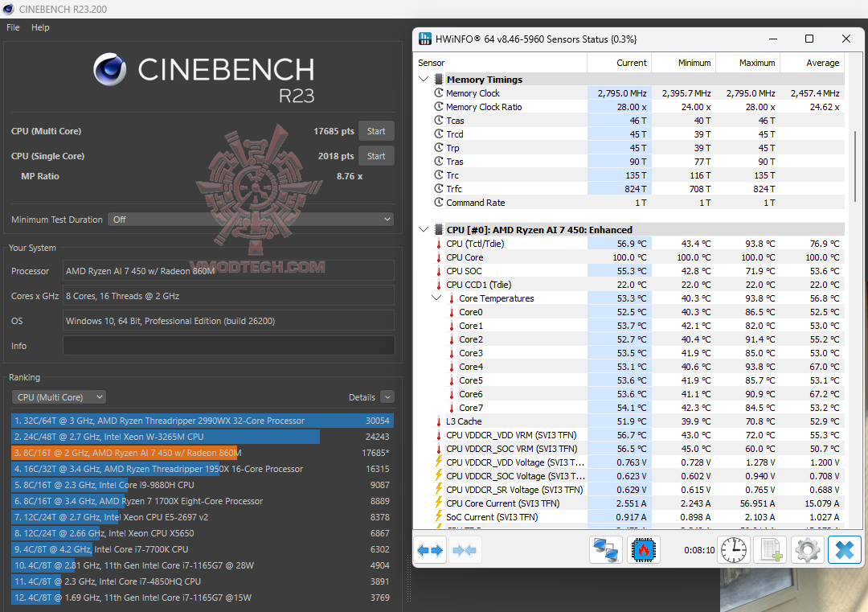Click the Memory Timings chip icon
868x612 pixels.
(439, 79)
